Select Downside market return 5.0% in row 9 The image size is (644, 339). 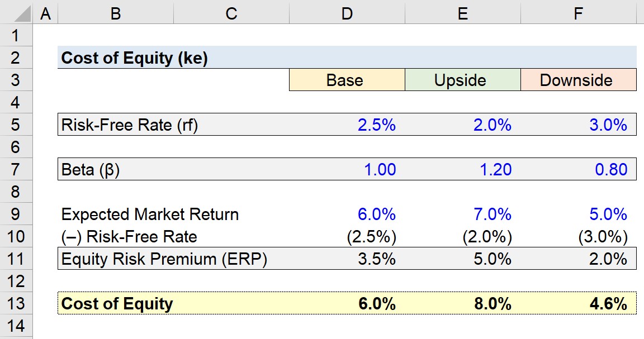point(578,214)
